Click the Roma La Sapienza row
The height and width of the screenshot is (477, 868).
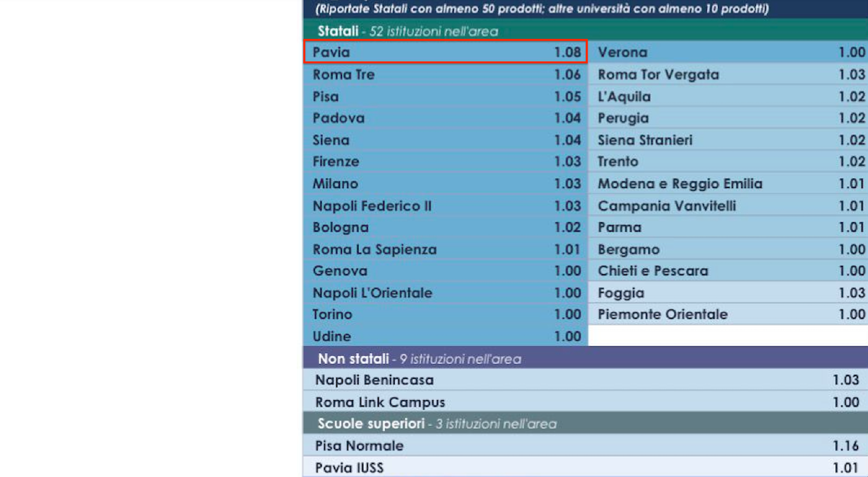(x=445, y=249)
